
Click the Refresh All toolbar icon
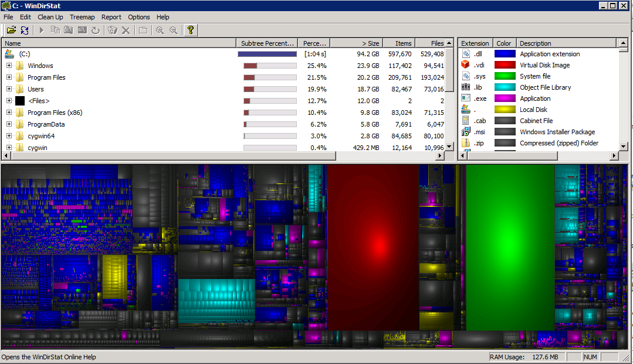point(25,30)
